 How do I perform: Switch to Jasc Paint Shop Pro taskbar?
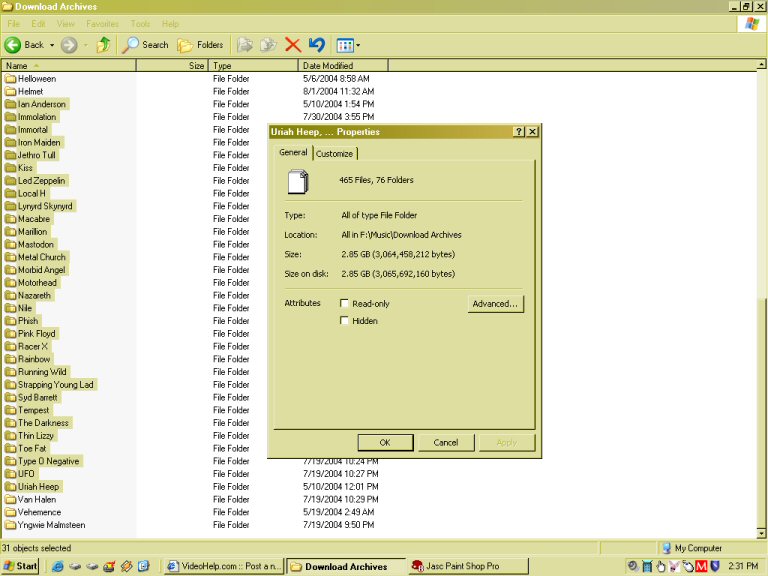pos(468,566)
